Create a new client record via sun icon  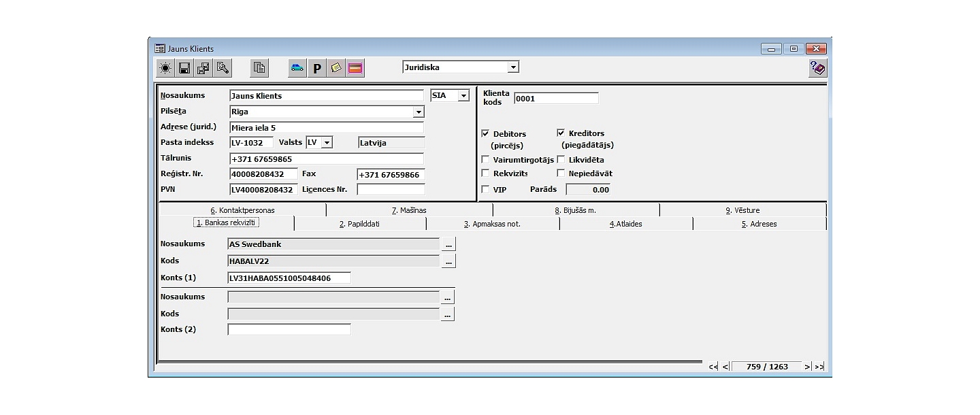click(x=165, y=67)
